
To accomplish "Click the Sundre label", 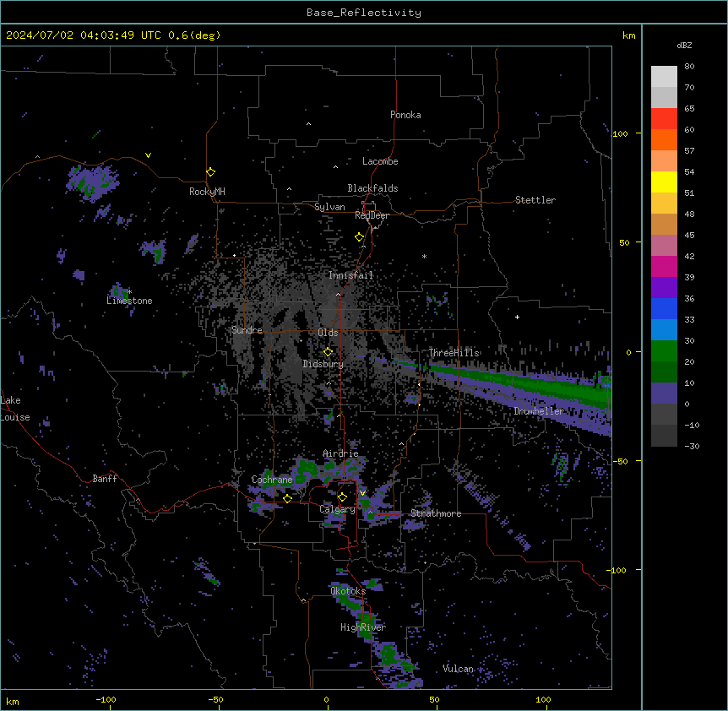I will 247,330.
